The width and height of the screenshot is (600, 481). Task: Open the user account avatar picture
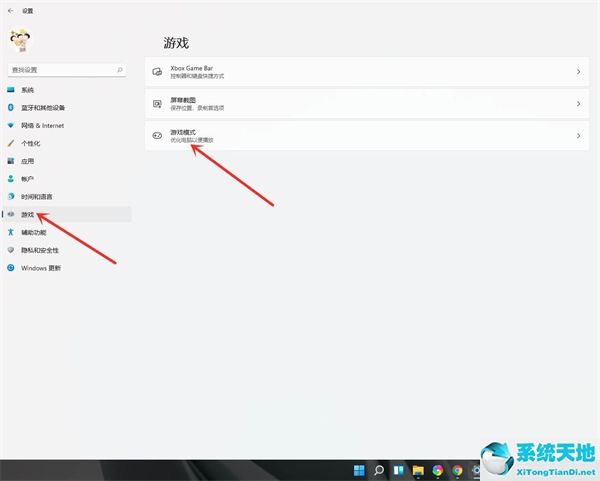20,40
